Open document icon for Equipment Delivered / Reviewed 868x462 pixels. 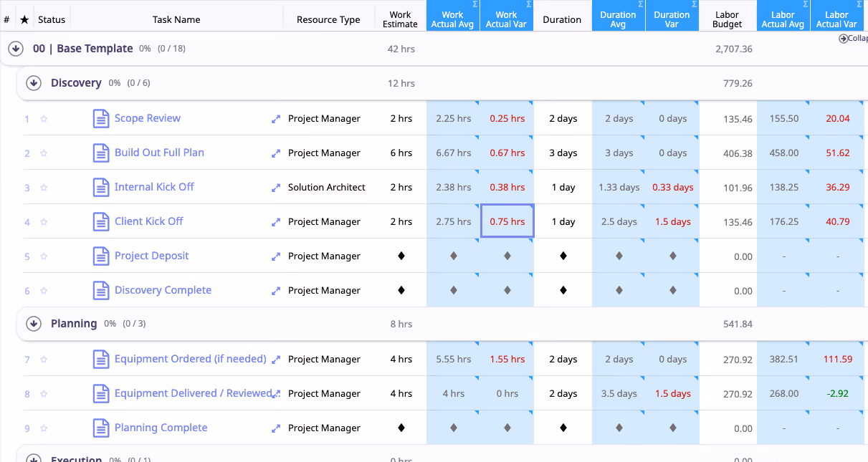click(x=101, y=393)
